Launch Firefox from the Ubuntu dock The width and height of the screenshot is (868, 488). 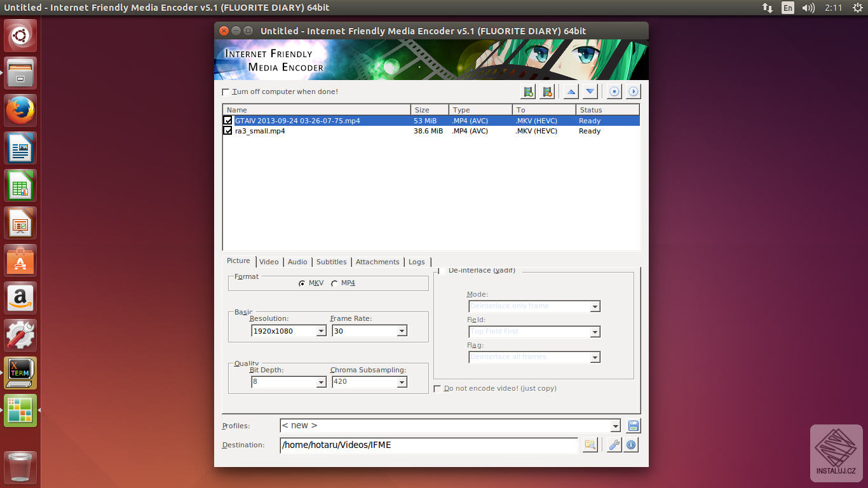click(x=21, y=111)
